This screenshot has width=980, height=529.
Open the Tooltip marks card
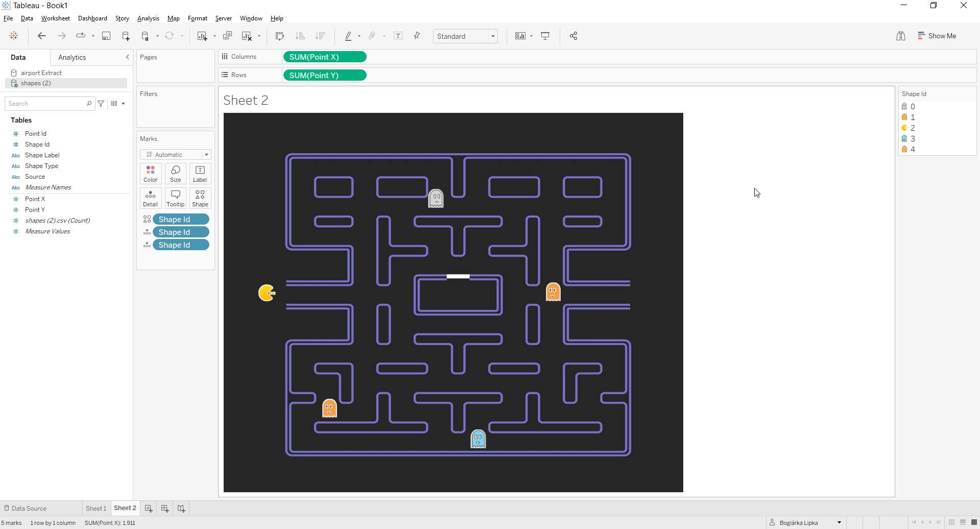pos(175,198)
